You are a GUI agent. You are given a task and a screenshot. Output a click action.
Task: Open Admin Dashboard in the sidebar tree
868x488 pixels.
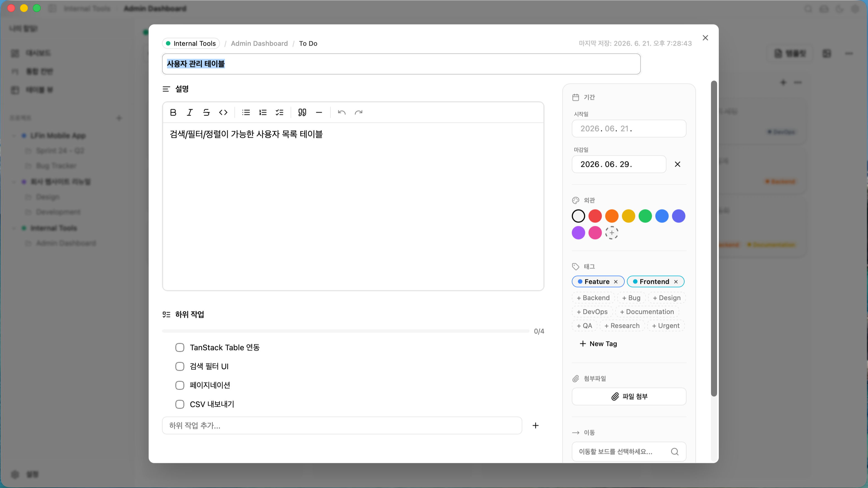pos(66,243)
